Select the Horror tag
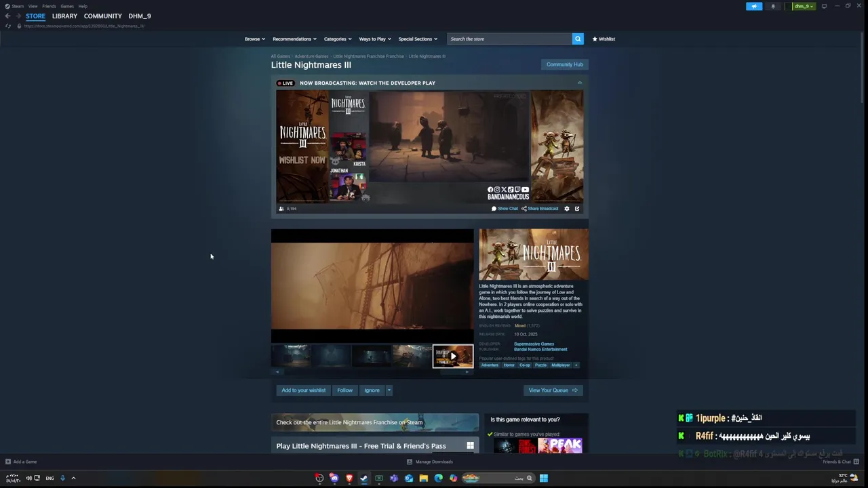The height and width of the screenshot is (488, 868). (509, 365)
